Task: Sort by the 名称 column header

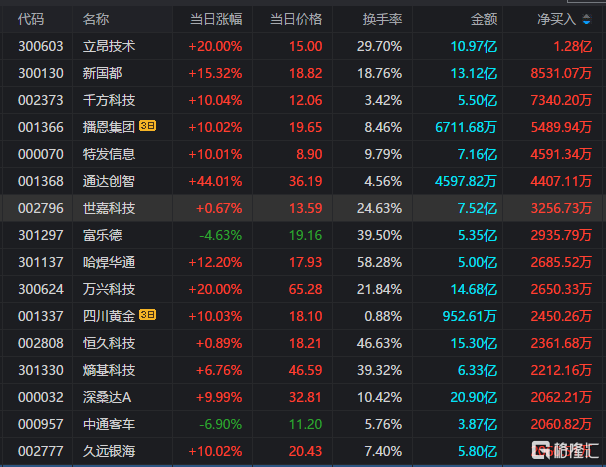Action: [x=96, y=19]
